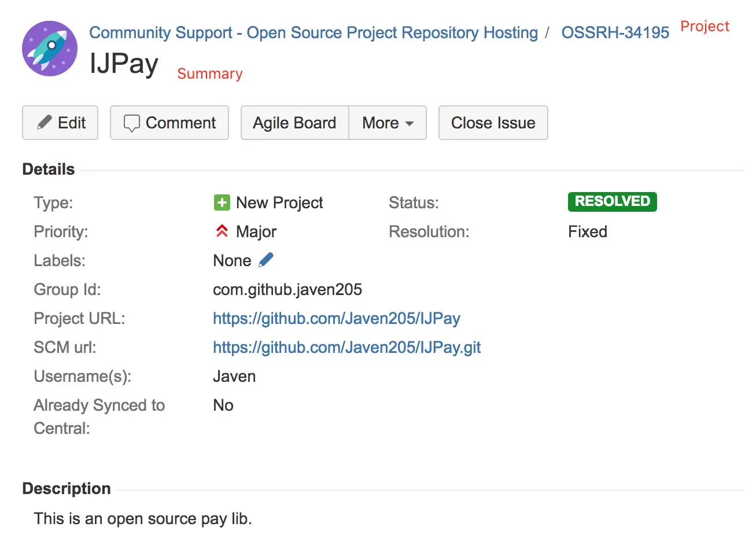Click the description text 'This is an open source pay lib.'
Screen dimensions: 745x560
click(x=143, y=518)
